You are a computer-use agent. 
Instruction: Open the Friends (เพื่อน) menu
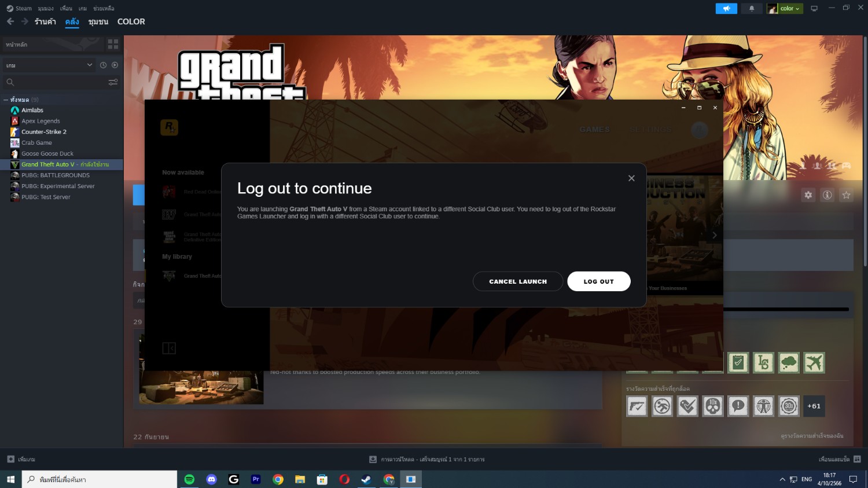tap(67, 8)
